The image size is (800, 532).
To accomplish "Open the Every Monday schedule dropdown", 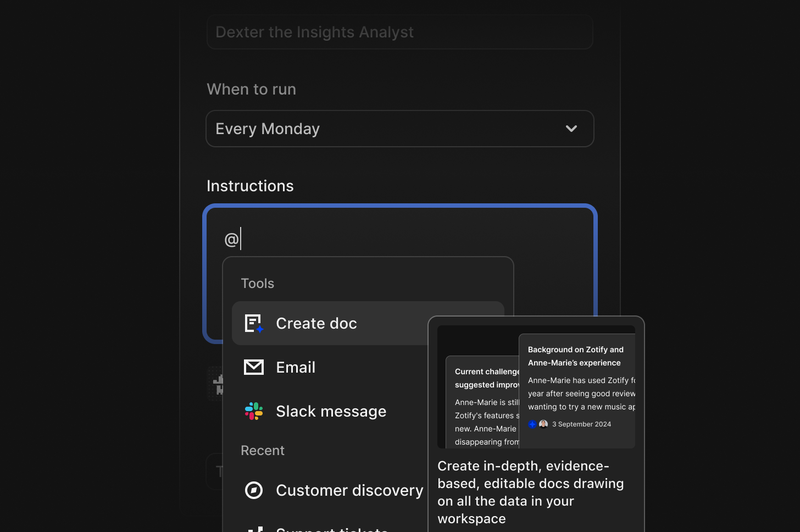I will (399, 129).
